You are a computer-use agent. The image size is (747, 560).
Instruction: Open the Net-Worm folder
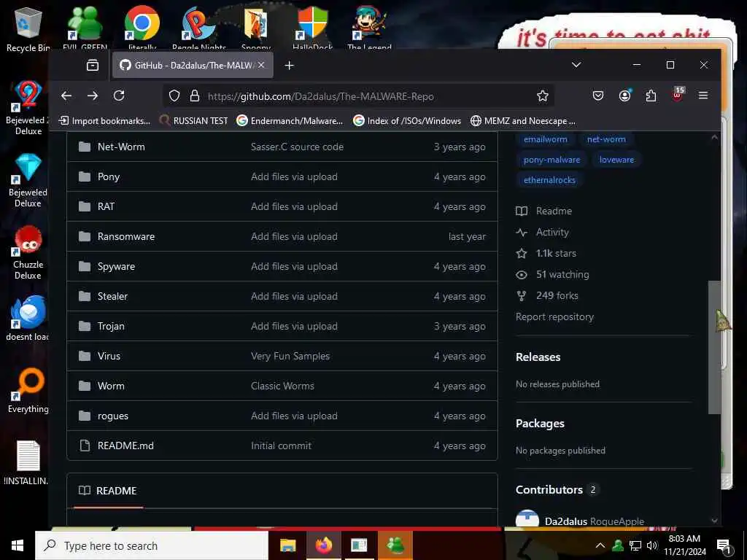[121, 147]
